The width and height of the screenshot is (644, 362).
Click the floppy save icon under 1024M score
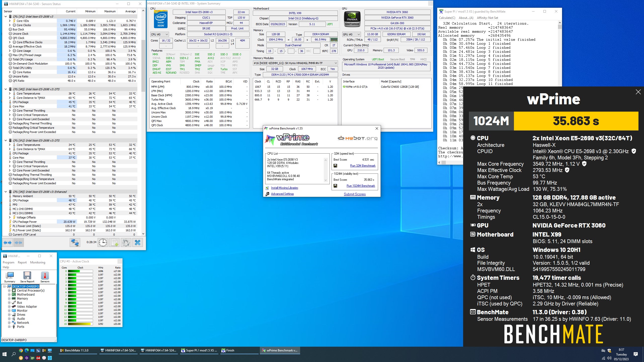click(335, 186)
